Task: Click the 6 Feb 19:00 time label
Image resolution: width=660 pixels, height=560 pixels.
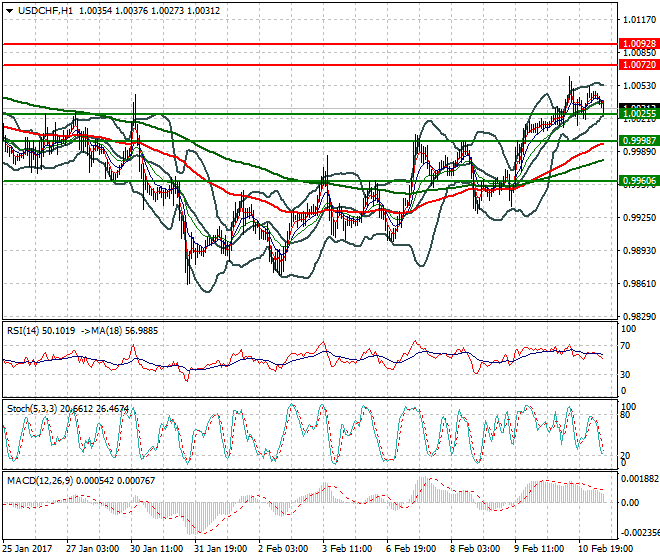Action: pos(411,549)
